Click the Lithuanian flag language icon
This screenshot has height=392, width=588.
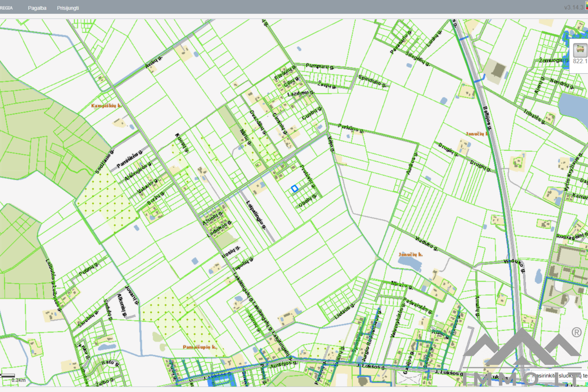(586, 6)
